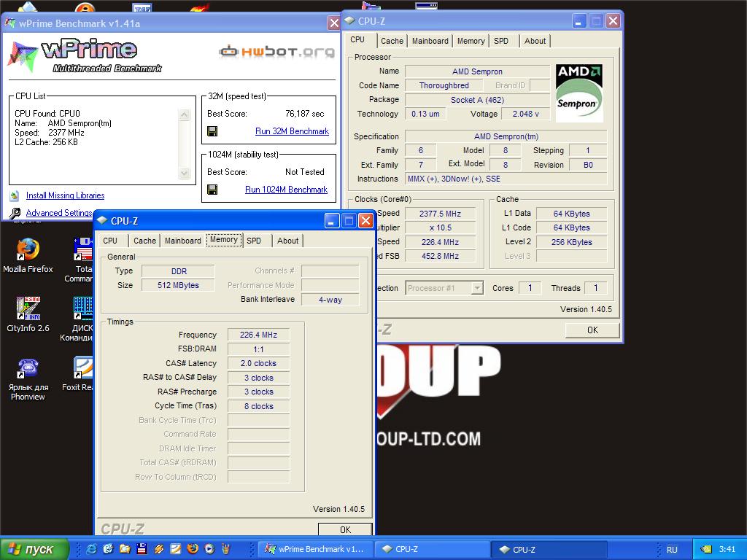Click the Package value Socket A (462)

coord(477,99)
